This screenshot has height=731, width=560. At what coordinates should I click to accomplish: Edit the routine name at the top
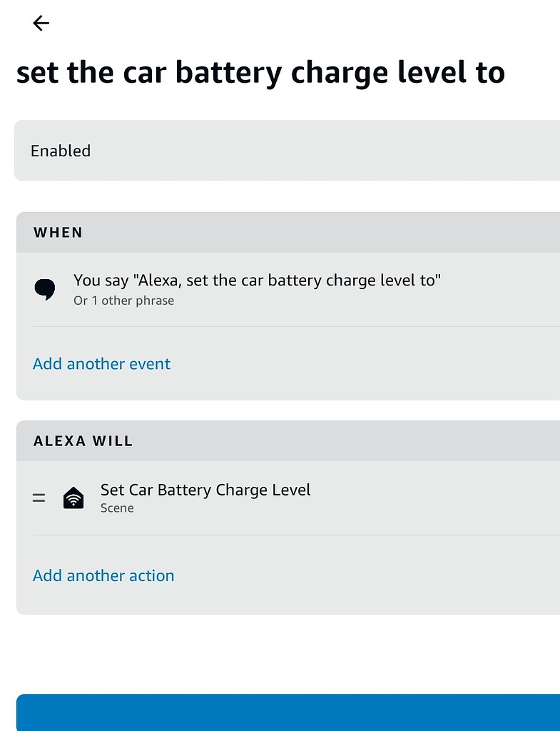(x=261, y=71)
